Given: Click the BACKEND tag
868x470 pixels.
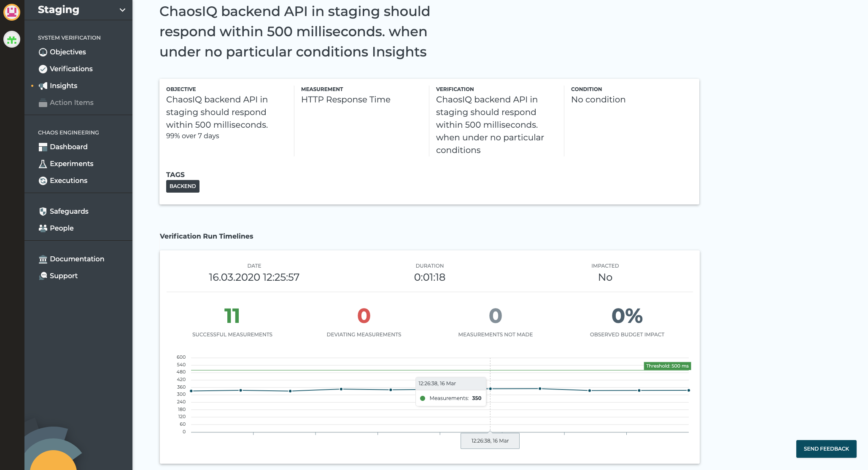Looking at the screenshot, I should 183,186.
